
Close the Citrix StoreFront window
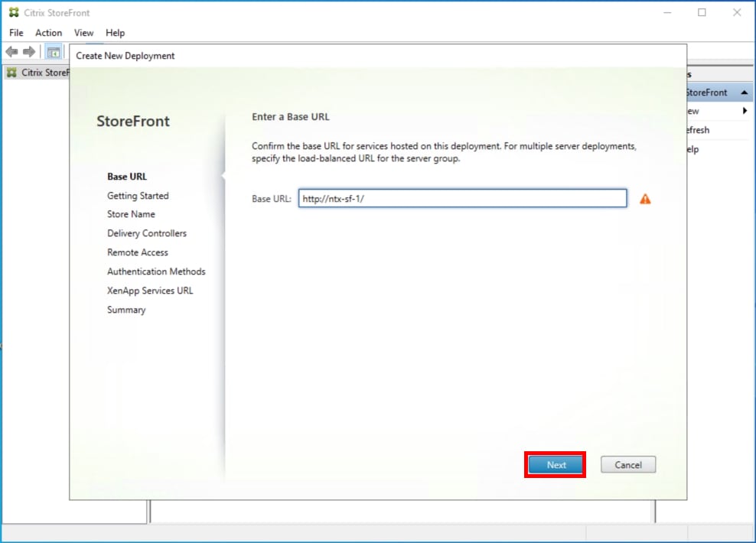(x=737, y=12)
